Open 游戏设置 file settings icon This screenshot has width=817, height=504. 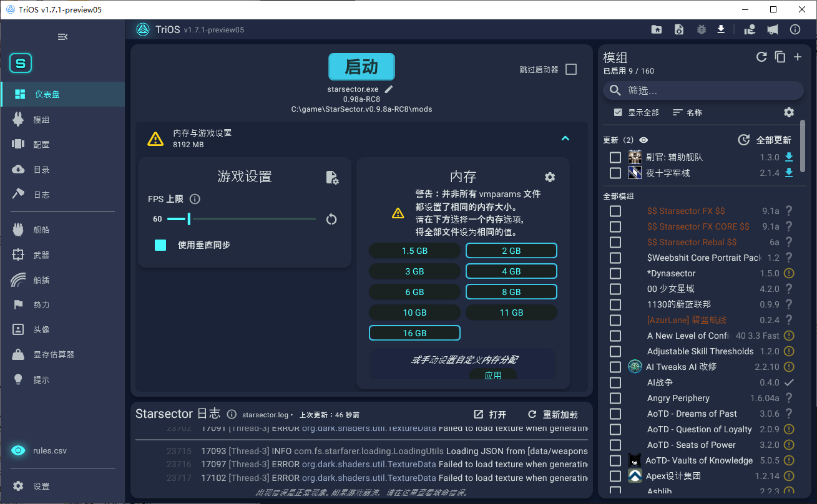333,177
